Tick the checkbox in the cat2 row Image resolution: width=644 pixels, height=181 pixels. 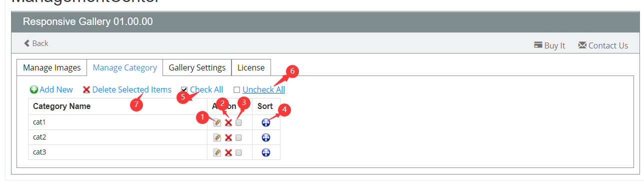click(x=238, y=137)
